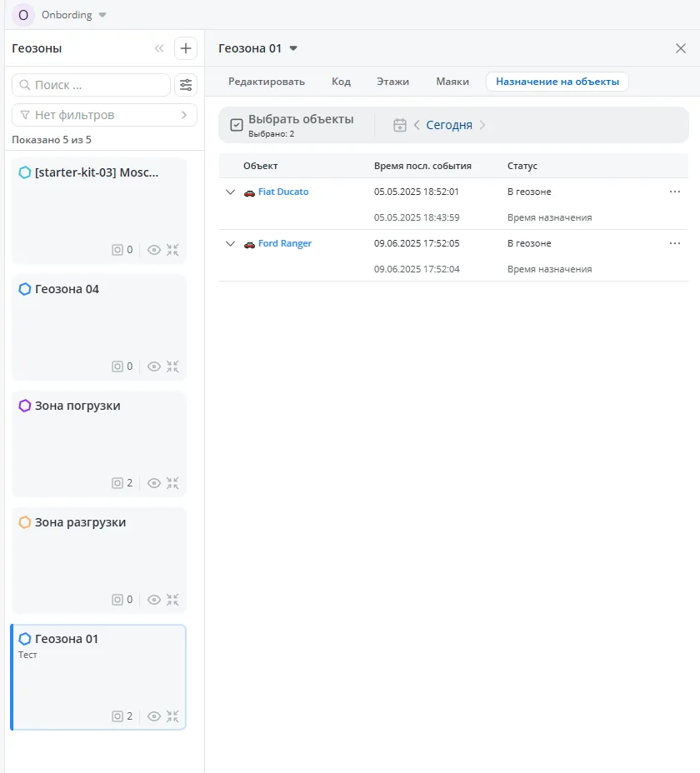Switch to the Редактировать tab
This screenshot has width=700, height=773.
point(267,82)
